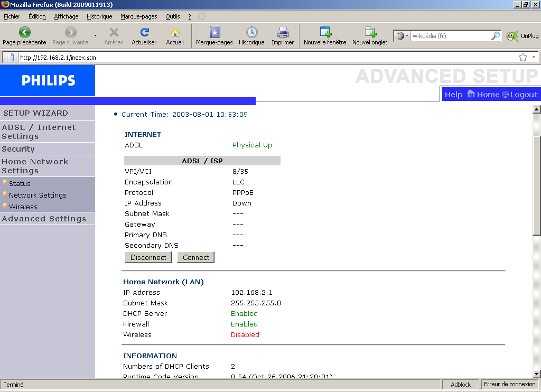This screenshot has height=392, width=541.
Task: Bookmark page with the star icon
Action: (523, 57)
